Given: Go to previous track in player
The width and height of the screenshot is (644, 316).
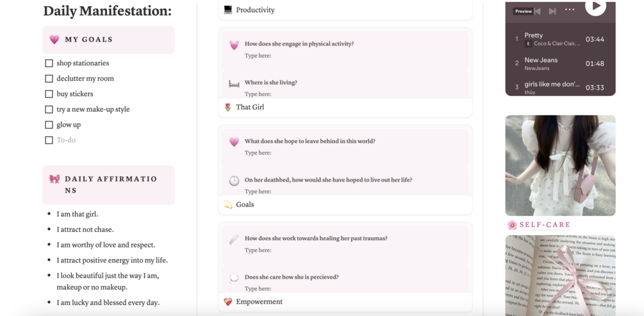Looking at the screenshot, I should point(538,11).
